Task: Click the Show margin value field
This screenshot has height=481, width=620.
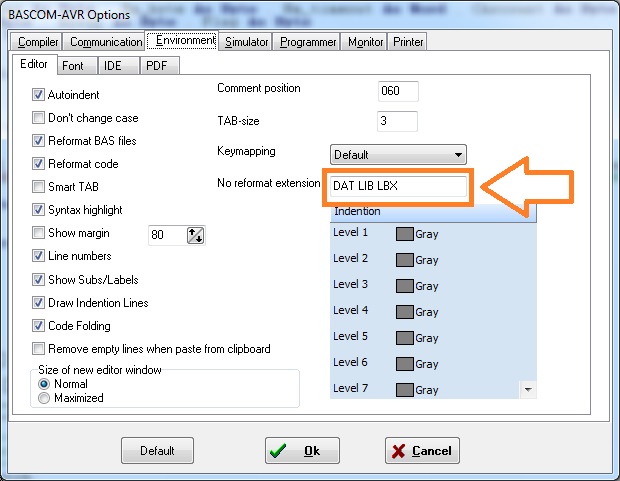Action: pyautogui.click(x=167, y=235)
